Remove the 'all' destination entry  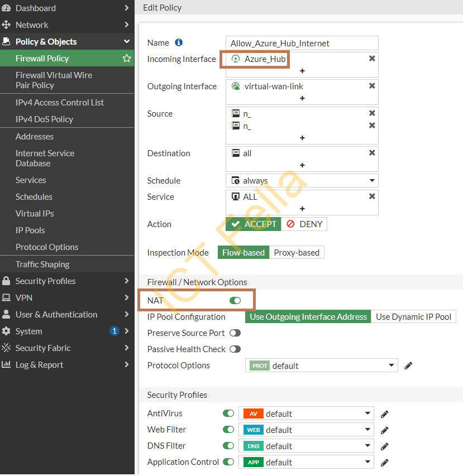(x=372, y=153)
